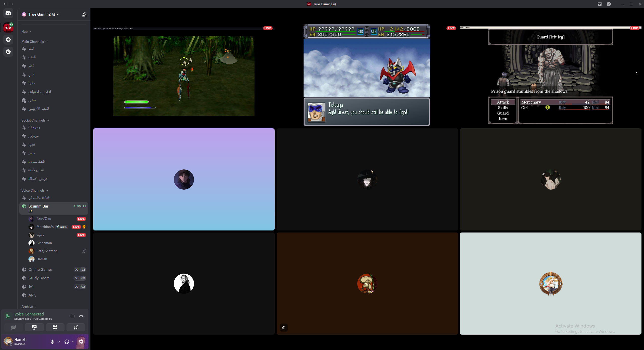Click the LIVE badge next to يوسف

click(81, 235)
